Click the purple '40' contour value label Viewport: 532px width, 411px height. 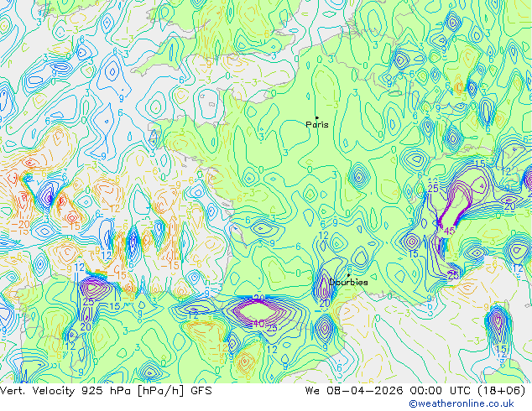coord(259,323)
